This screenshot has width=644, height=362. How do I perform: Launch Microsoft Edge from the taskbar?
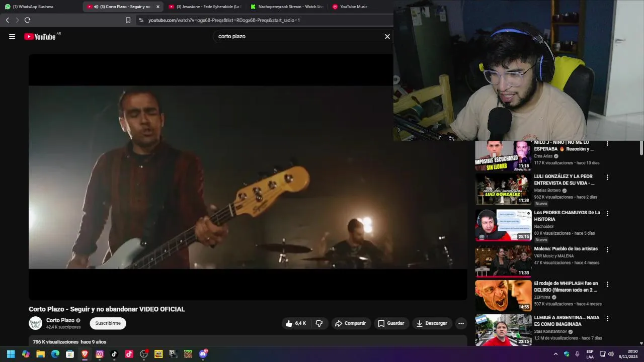coord(55,354)
